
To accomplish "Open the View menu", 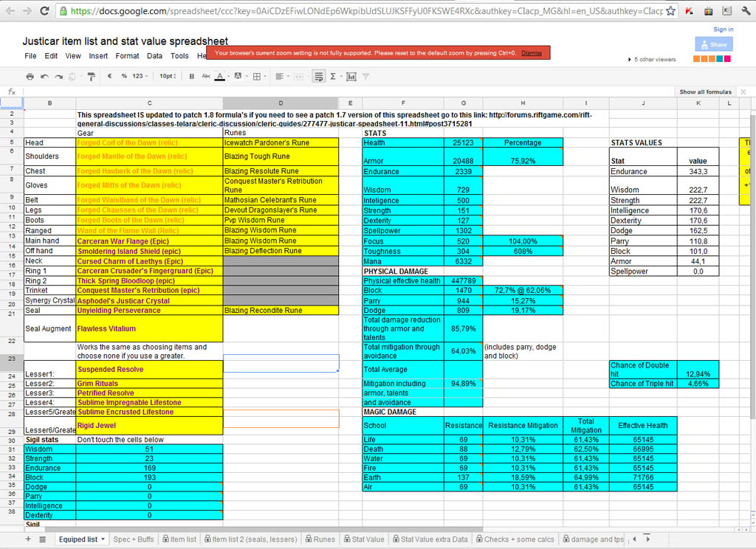I will pos(73,56).
